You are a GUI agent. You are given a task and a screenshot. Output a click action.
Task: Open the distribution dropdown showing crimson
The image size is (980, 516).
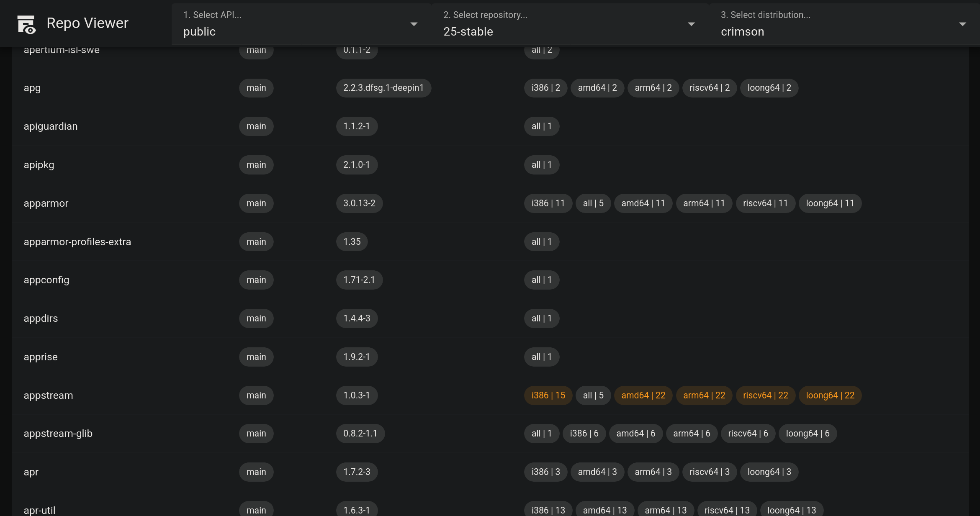pos(844,24)
